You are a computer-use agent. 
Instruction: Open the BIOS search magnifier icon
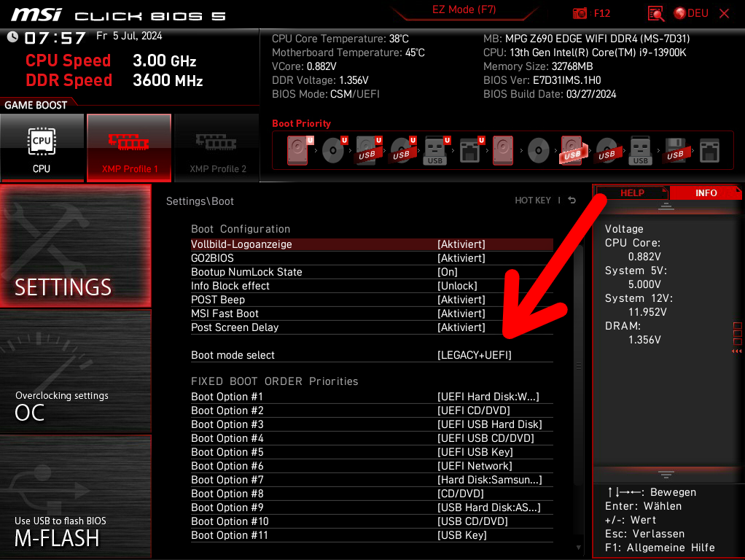(655, 13)
